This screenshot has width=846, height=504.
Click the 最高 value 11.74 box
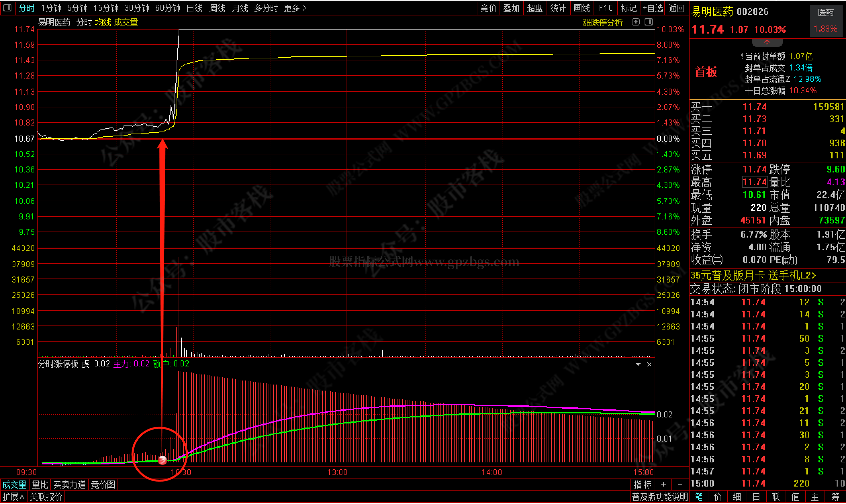[x=754, y=182]
